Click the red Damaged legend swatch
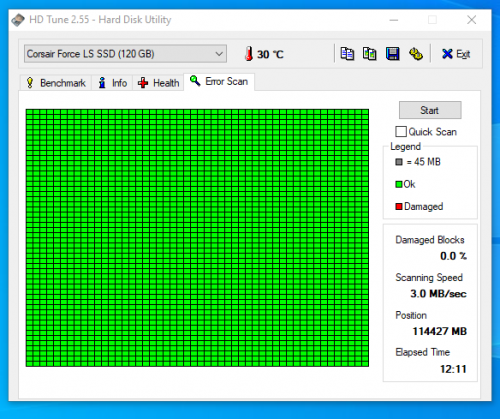This screenshot has width=500, height=419. click(x=399, y=207)
